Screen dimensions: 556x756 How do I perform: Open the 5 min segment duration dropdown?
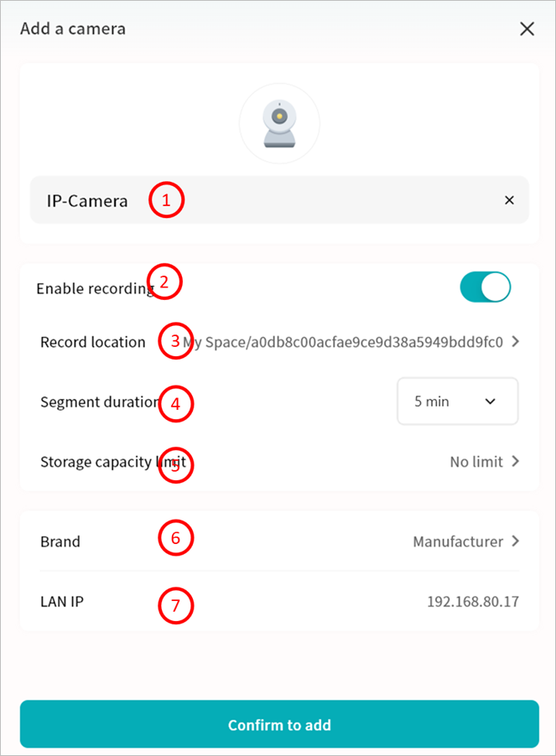(x=457, y=401)
